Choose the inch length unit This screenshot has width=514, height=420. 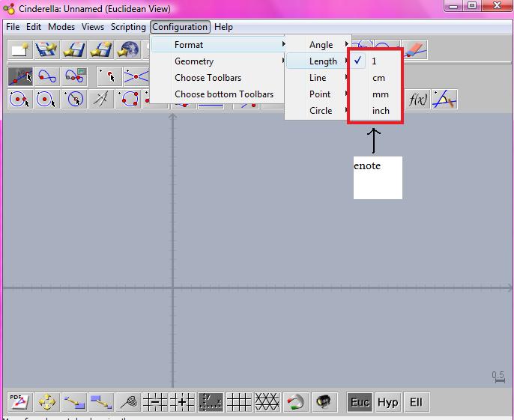tap(381, 111)
